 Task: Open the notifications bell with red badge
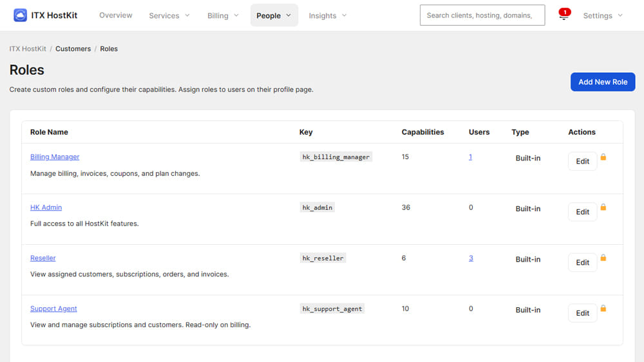(564, 14)
